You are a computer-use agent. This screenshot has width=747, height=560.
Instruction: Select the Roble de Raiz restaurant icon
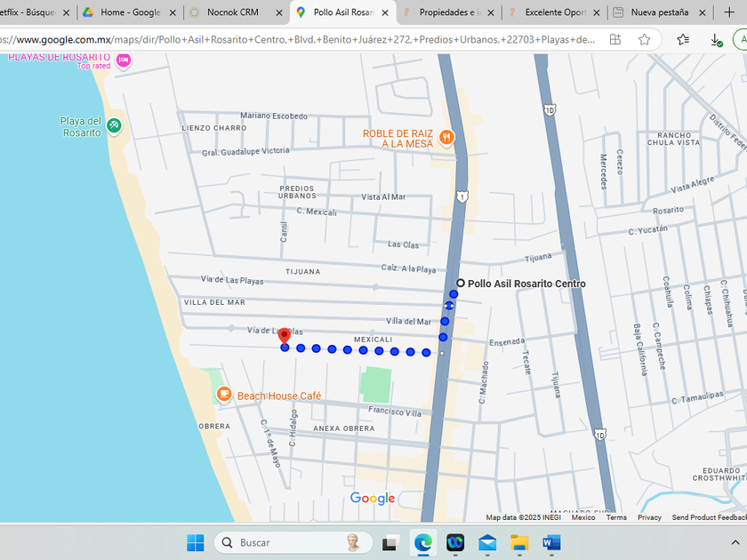pyautogui.click(x=446, y=138)
